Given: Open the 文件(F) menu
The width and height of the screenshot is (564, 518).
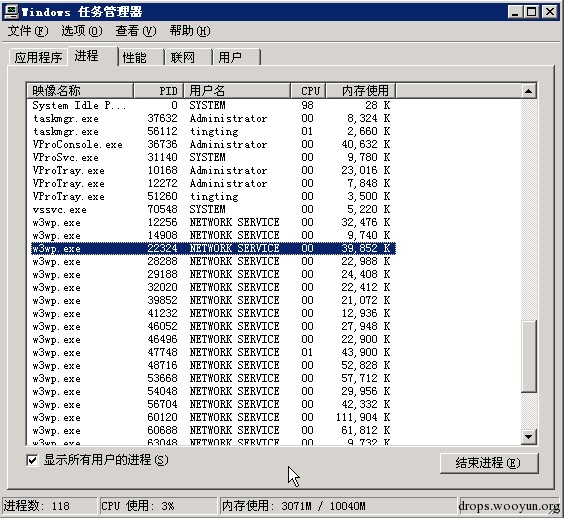Looking at the screenshot, I should (28, 31).
